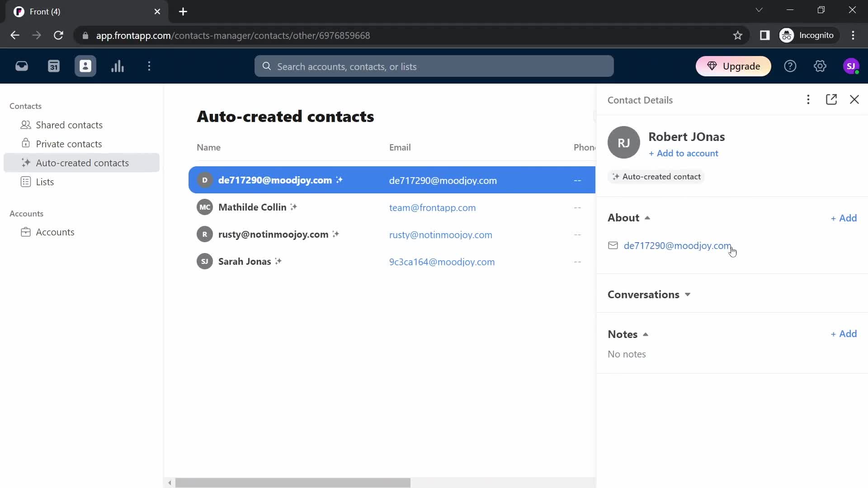Click the team@frontapp.com email link
Image resolution: width=868 pixels, height=488 pixels.
click(x=432, y=208)
